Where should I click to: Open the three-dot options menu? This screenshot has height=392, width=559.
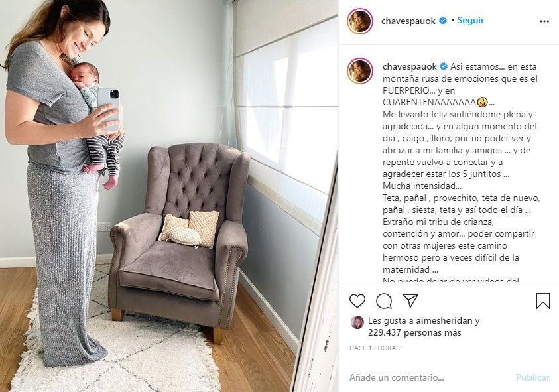(544, 21)
